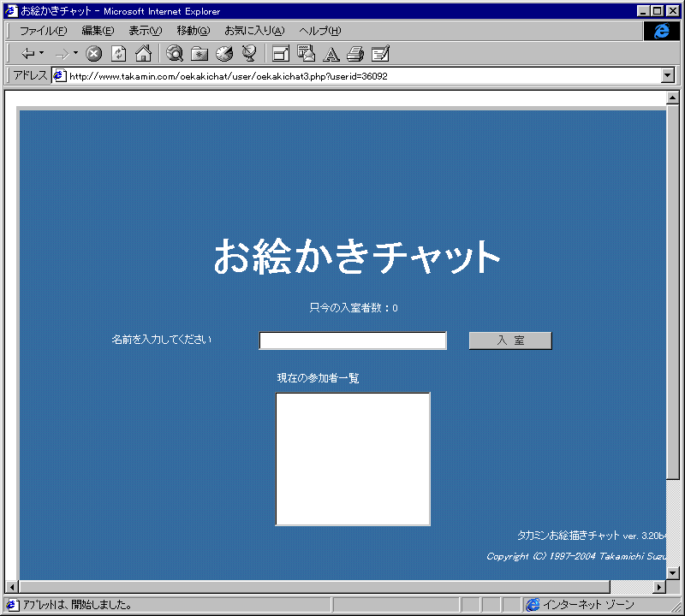Open the Mail toolbar icon

(x=306, y=53)
